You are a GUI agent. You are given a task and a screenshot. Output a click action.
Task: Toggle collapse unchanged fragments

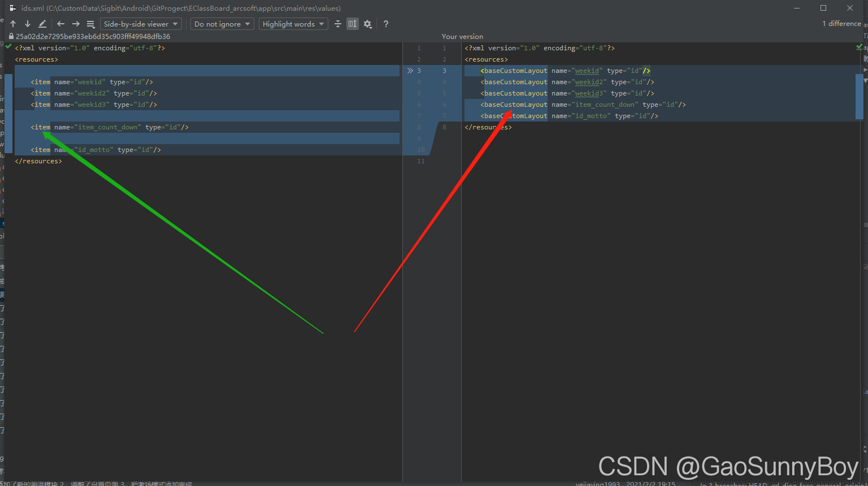pyautogui.click(x=338, y=24)
